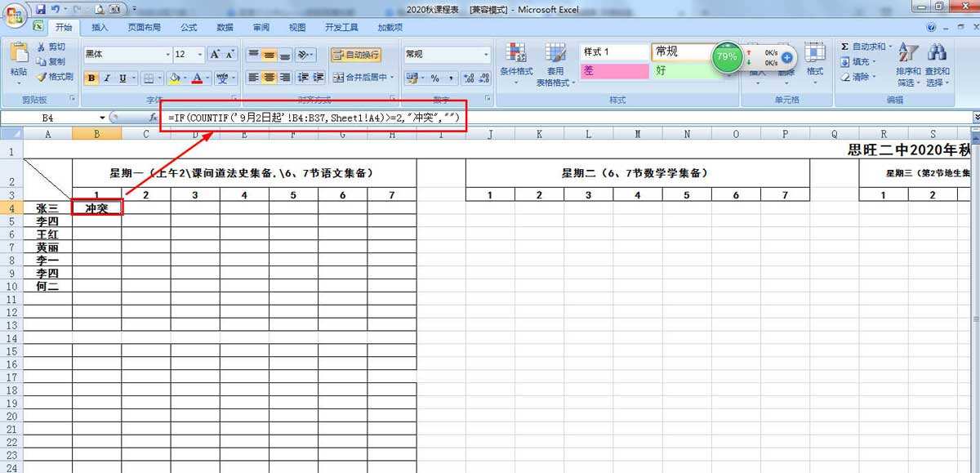Click in the formula bar text
This screenshot has width=980, height=473.
314,118
